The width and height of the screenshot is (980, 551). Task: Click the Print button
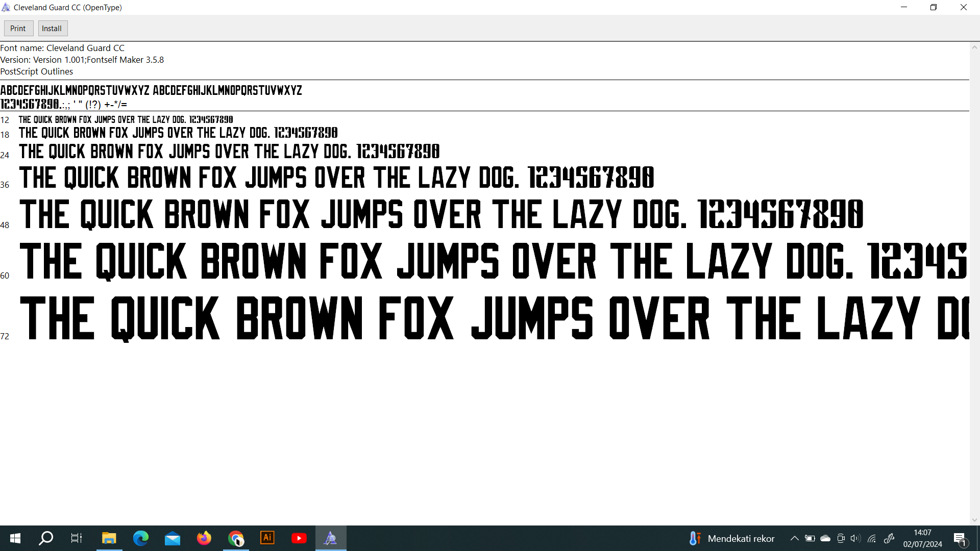pos(18,29)
